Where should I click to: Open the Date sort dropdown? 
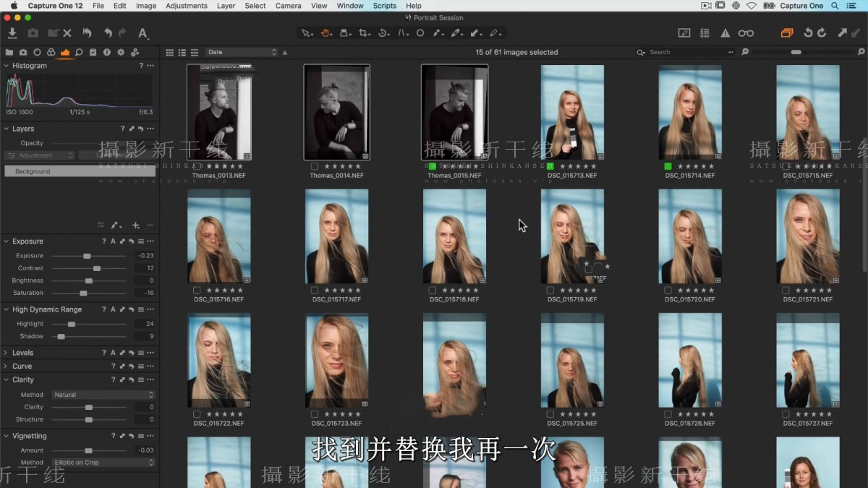click(x=242, y=52)
